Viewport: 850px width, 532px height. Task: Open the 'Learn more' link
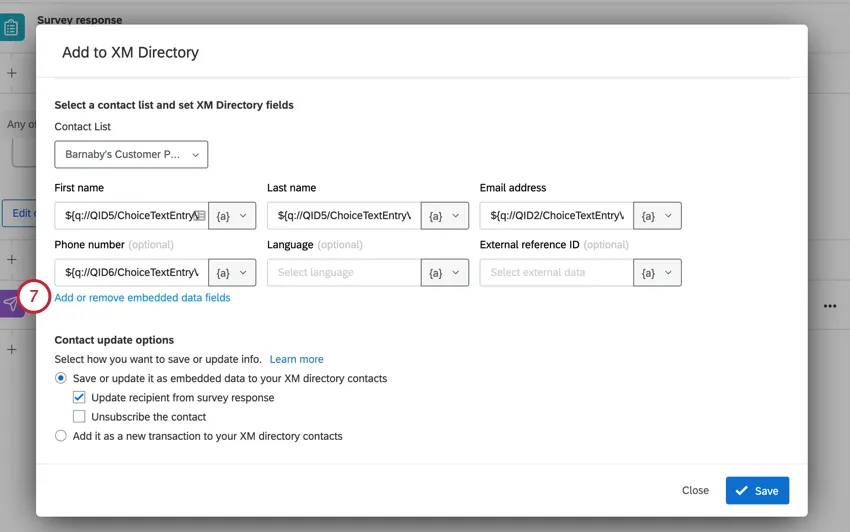pyautogui.click(x=296, y=359)
